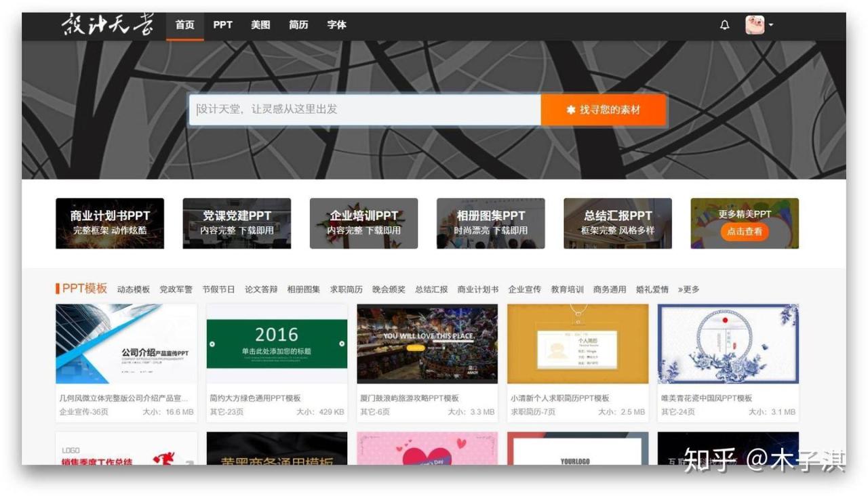The height and width of the screenshot is (496, 868).
Task: Click the 唯美青花瓷中国风PPT模板 title
Action: pos(707,398)
